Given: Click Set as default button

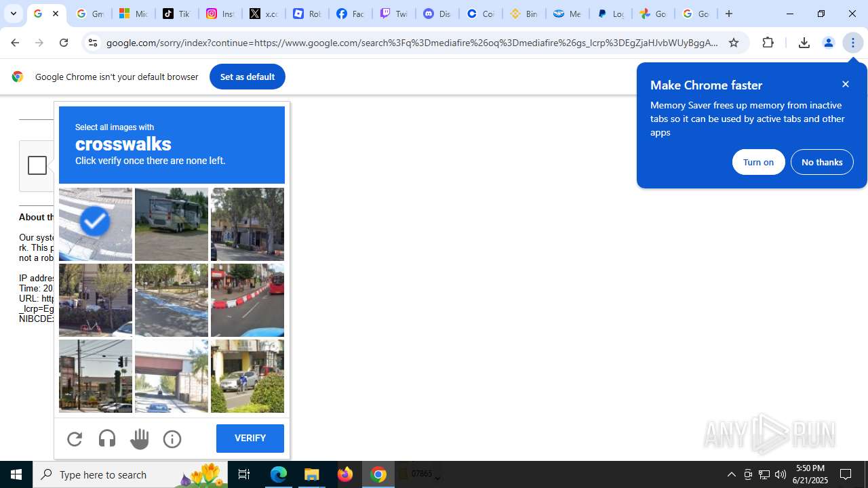Looking at the screenshot, I should point(247,77).
